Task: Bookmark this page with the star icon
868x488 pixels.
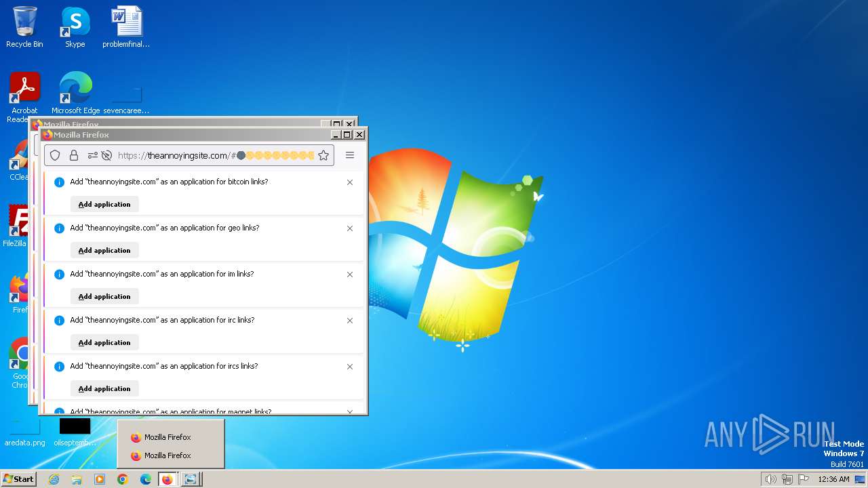Action: tap(323, 155)
